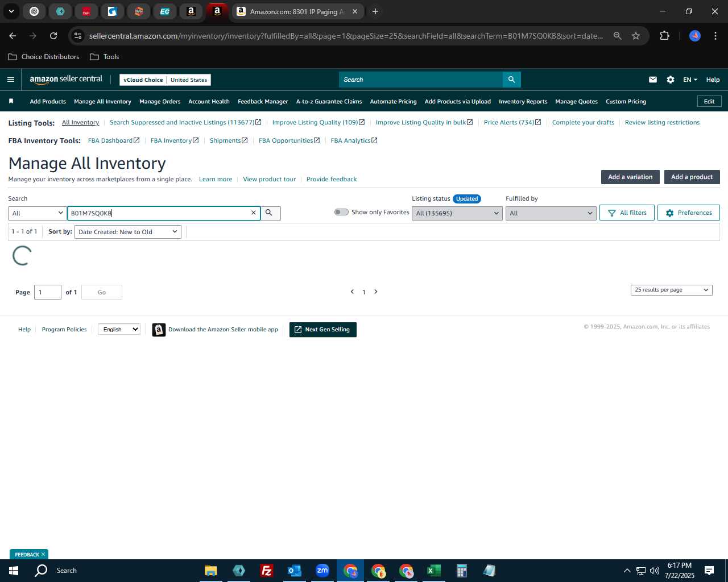Expand the tab search chevron in Chrome
728x582 pixels.
(11, 11)
